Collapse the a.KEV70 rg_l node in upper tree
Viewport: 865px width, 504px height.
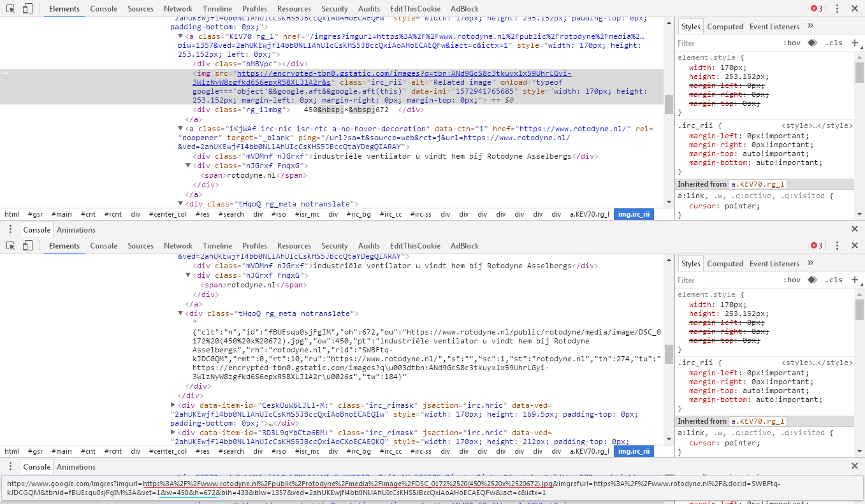click(180, 37)
